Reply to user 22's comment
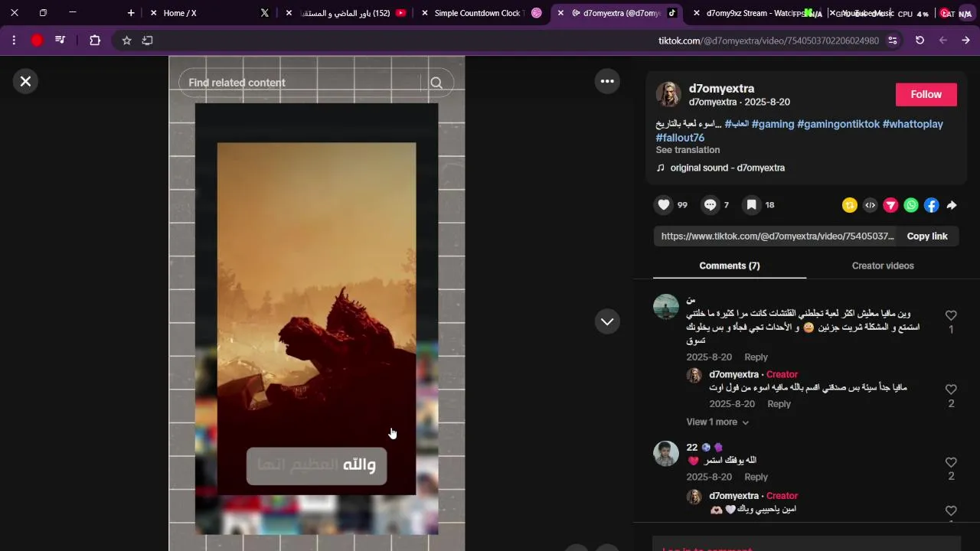980x551 pixels. (756, 477)
